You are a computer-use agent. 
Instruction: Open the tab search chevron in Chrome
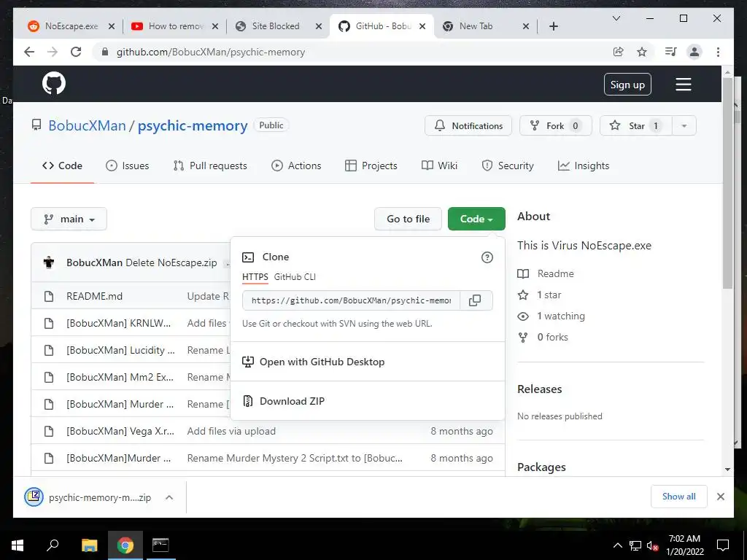pyautogui.click(x=616, y=18)
